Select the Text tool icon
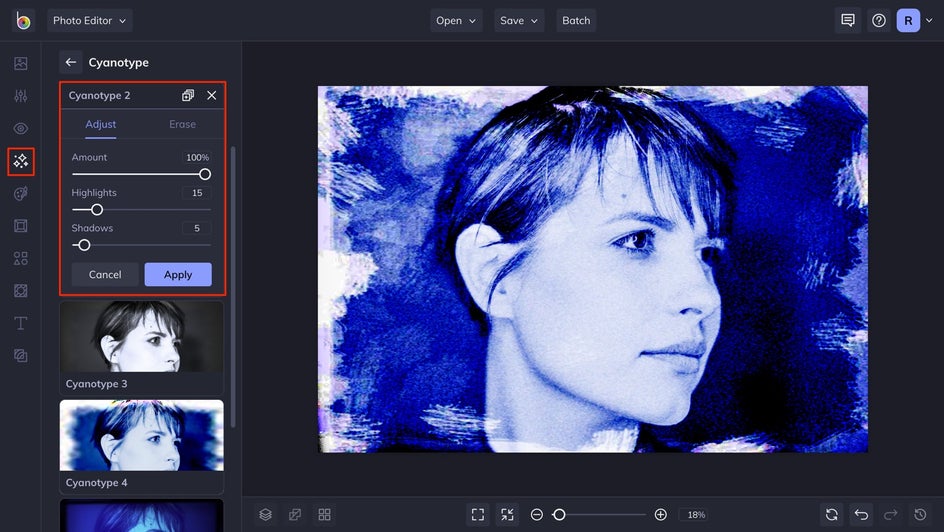 [x=20, y=323]
